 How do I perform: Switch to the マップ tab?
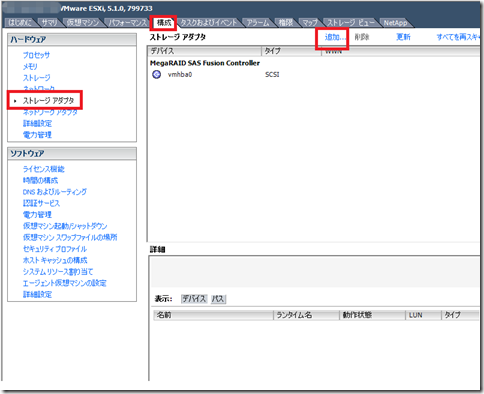pos(310,23)
